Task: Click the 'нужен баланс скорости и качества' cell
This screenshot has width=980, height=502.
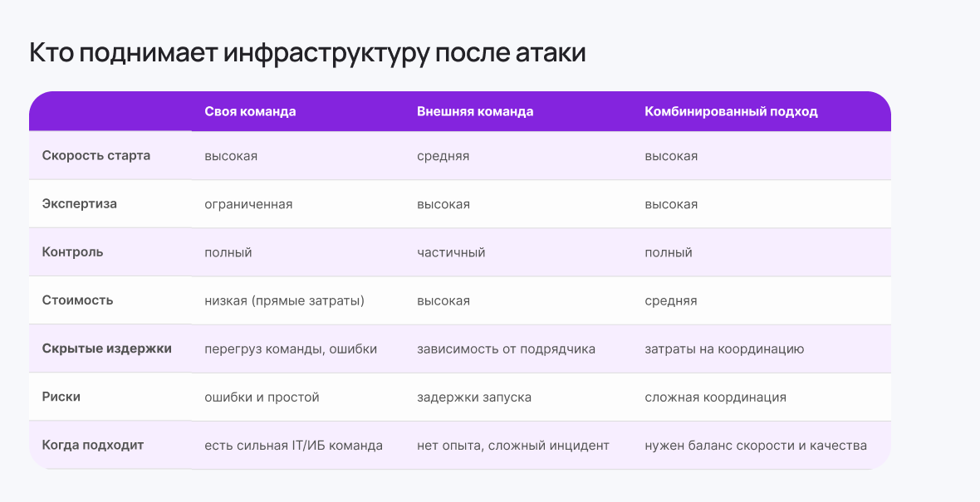Action: pos(756,446)
